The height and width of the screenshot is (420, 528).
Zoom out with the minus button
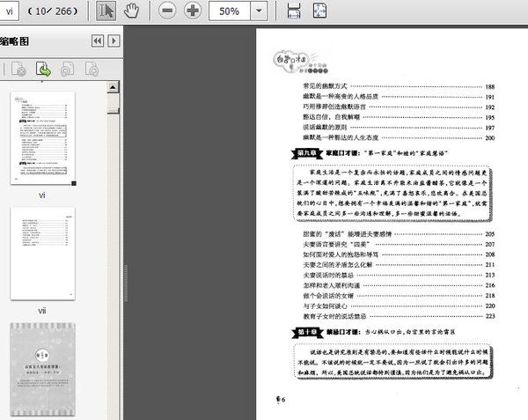click(x=167, y=11)
